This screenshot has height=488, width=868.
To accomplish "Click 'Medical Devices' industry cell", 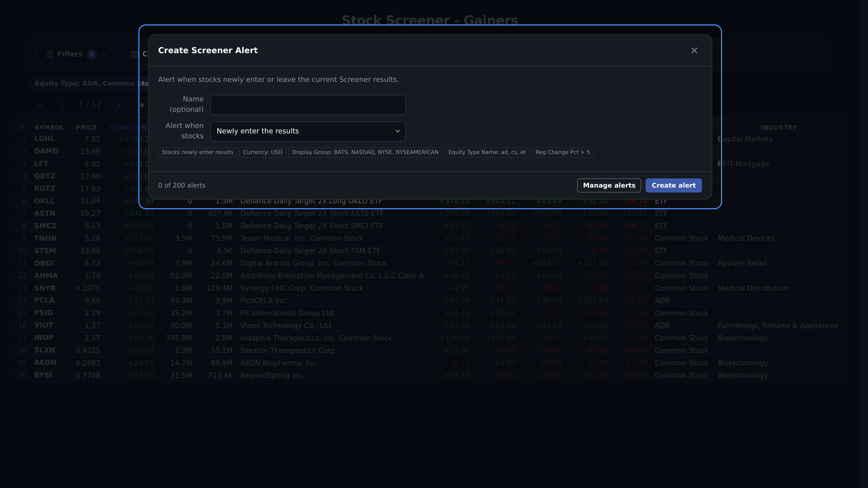I will point(746,239).
